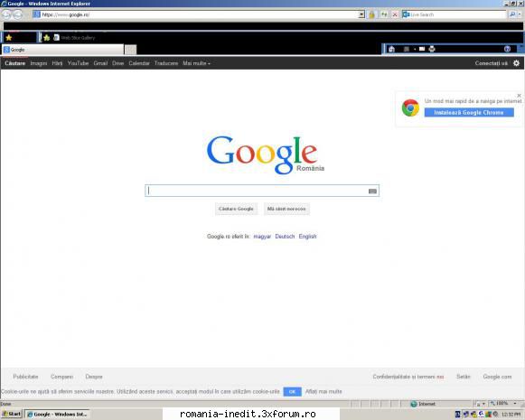Open Calendar from Google top bar
The image size is (525, 420).
click(139, 63)
